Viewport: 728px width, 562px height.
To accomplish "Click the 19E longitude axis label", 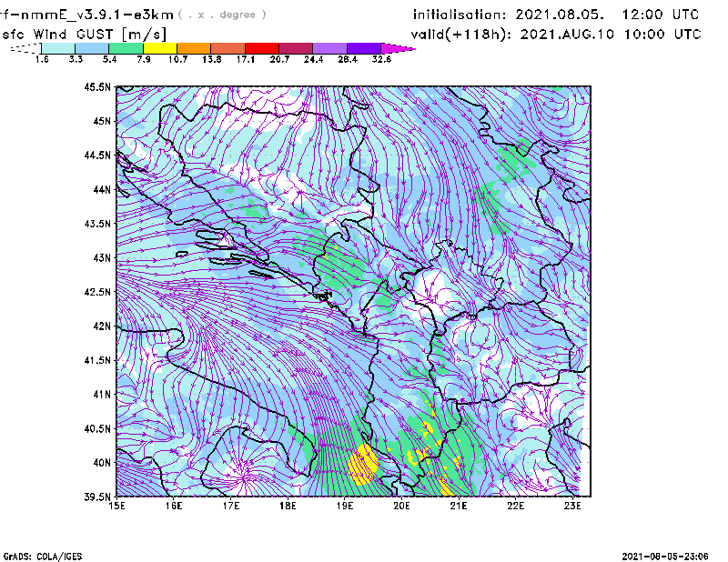I will [346, 506].
